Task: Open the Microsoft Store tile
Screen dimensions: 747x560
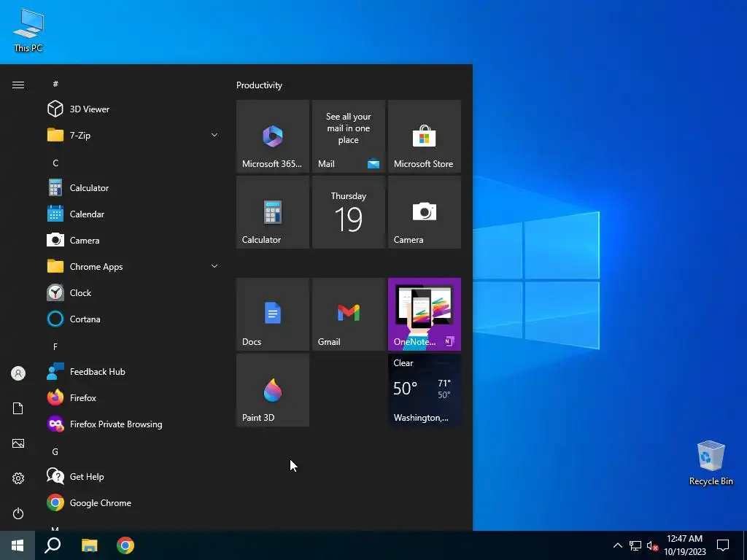Action: pyautogui.click(x=425, y=136)
